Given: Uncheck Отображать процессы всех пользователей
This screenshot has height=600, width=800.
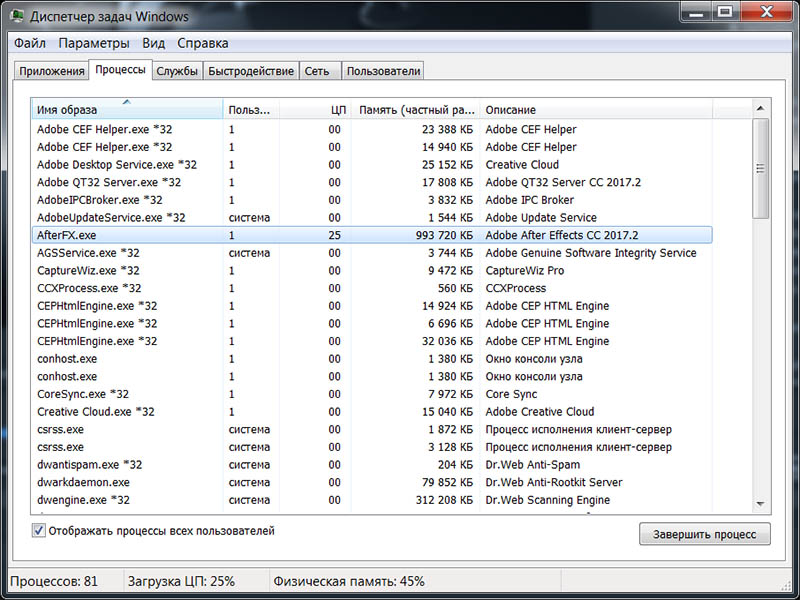Looking at the screenshot, I should (x=38, y=531).
